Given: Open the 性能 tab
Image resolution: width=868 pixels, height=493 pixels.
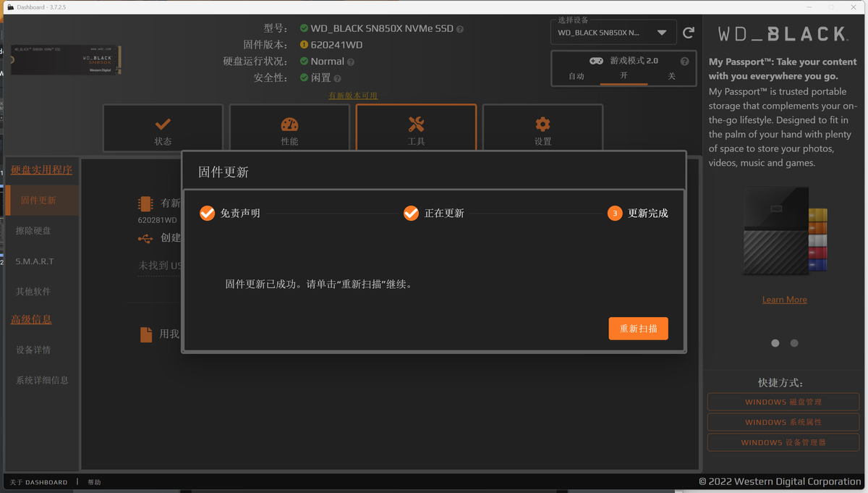Looking at the screenshot, I should coord(289,128).
